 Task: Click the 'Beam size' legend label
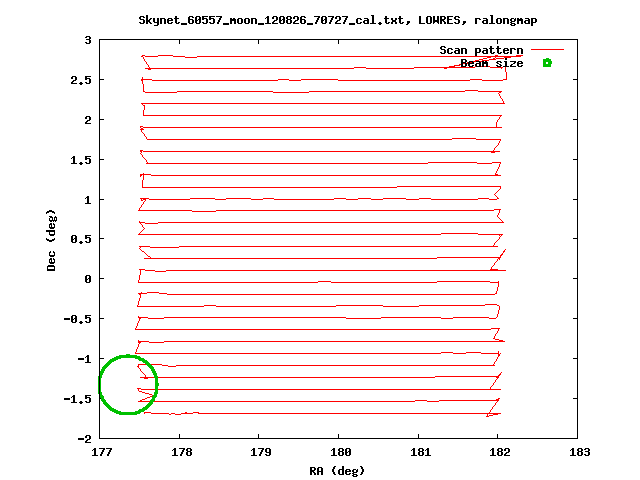click(x=492, y=63)
